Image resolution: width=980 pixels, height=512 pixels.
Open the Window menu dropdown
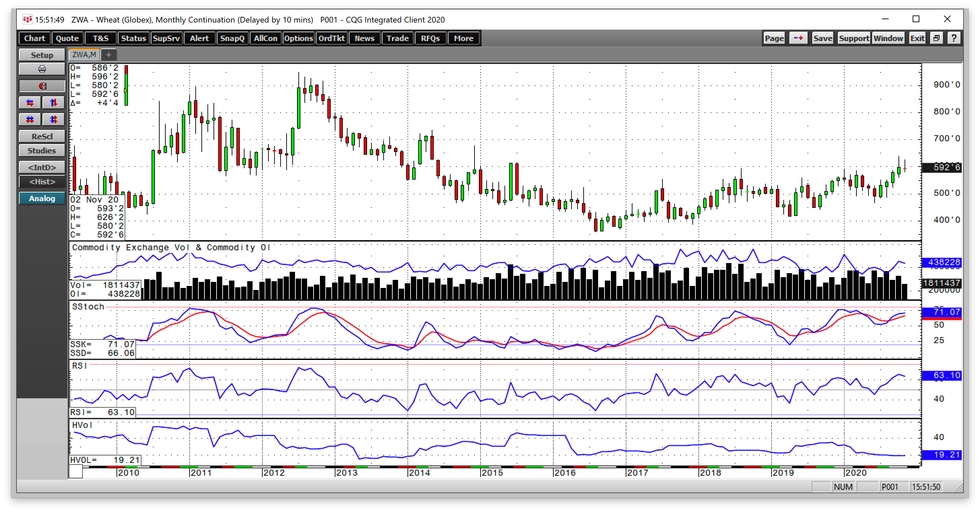pyautogui.click(x=888, y=38)
